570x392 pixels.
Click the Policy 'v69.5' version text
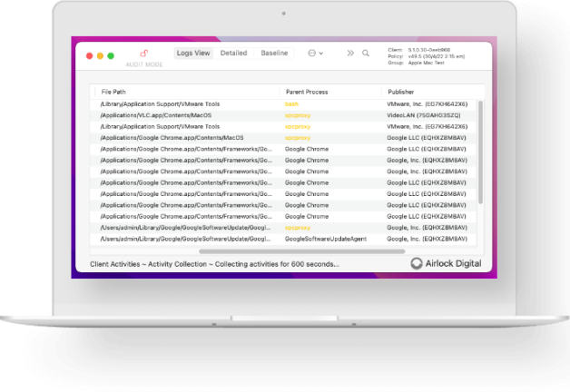coord(437,56)
